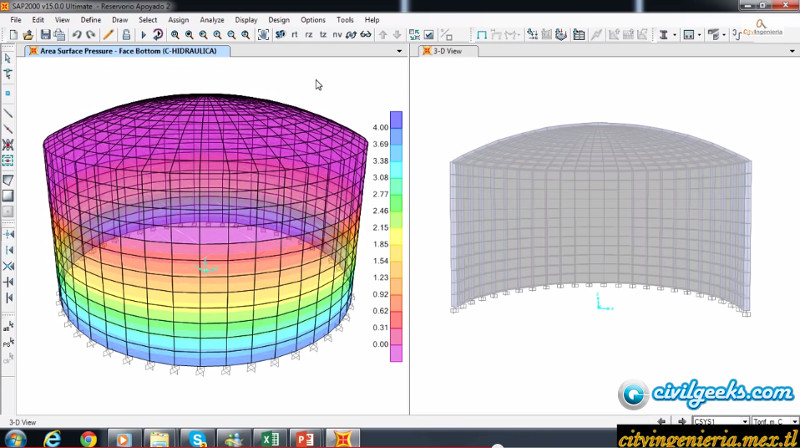Expand the I-section frame design dropdown arrow
This screenshot has width=800, height=448.
click(x=674, y=35)
